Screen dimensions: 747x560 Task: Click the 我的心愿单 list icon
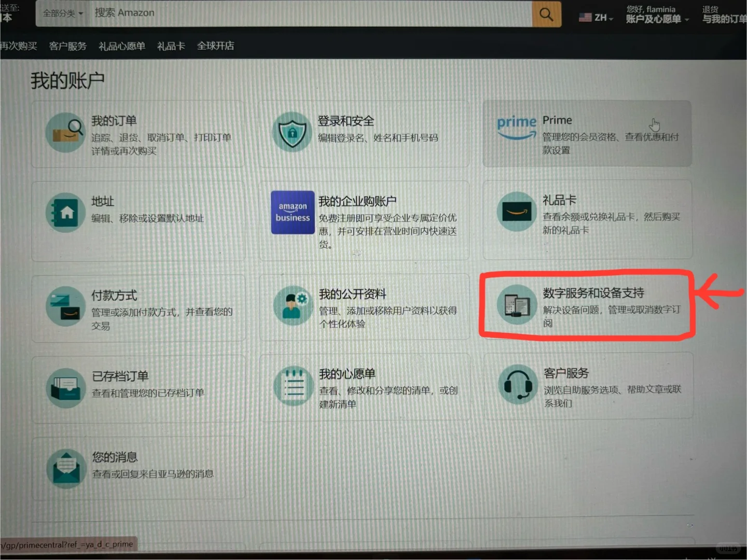pyautogui.click(x=294, y=386)
